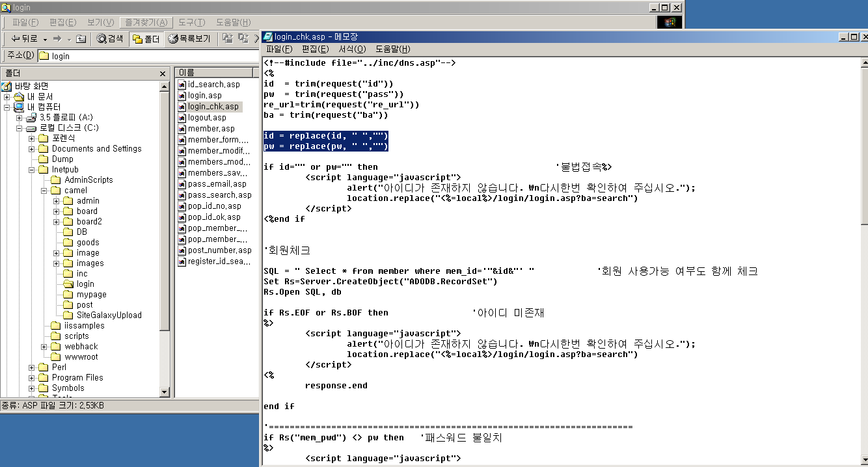868x467 pixels.
Task: Collapse the Inetpub folder node
Action: (32, 169)
